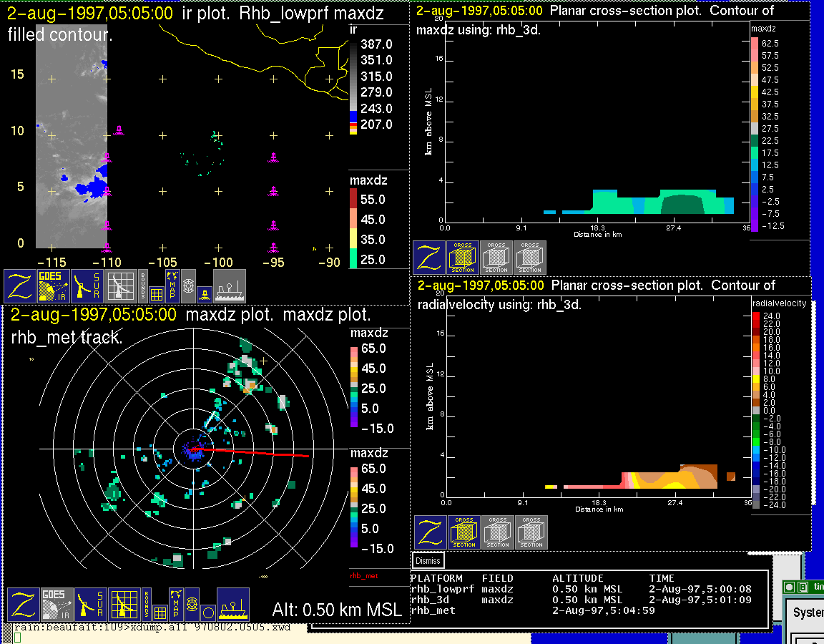This screenshot has height=644, width=824.
Task: Click the small grid icon in IR plot toolbar
Action: pos(157,293)
